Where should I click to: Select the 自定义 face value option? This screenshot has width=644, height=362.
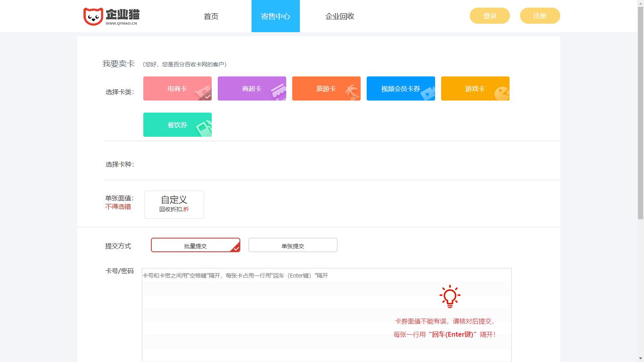[x=174, y=204]
